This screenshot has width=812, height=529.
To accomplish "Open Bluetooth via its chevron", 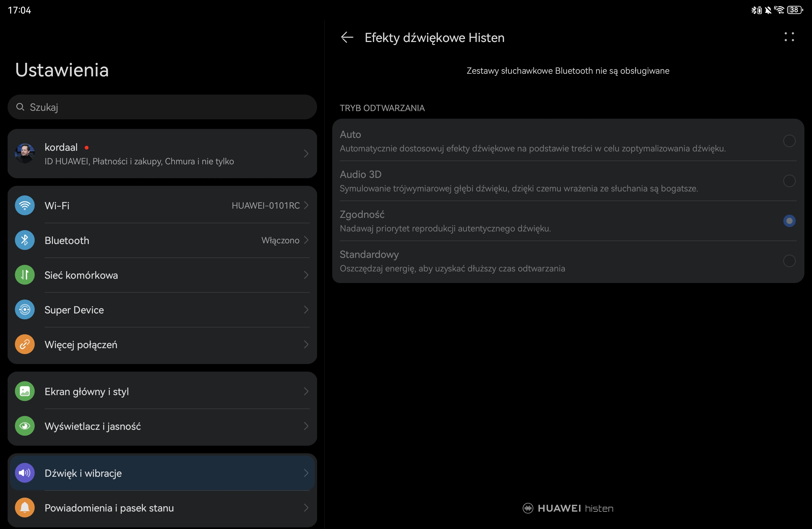I will (306, 240).
